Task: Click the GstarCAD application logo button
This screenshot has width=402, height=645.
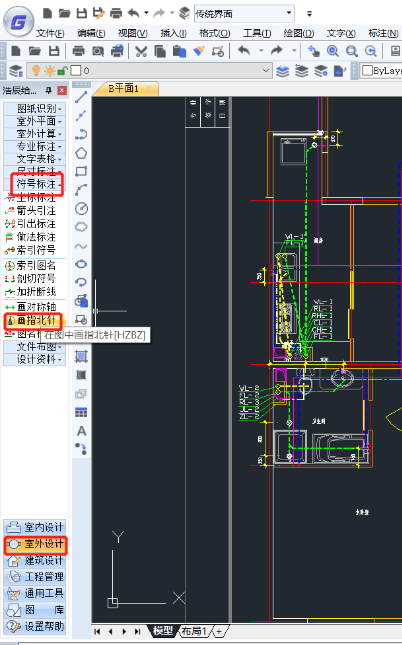Action: click(x=18, y=21)
